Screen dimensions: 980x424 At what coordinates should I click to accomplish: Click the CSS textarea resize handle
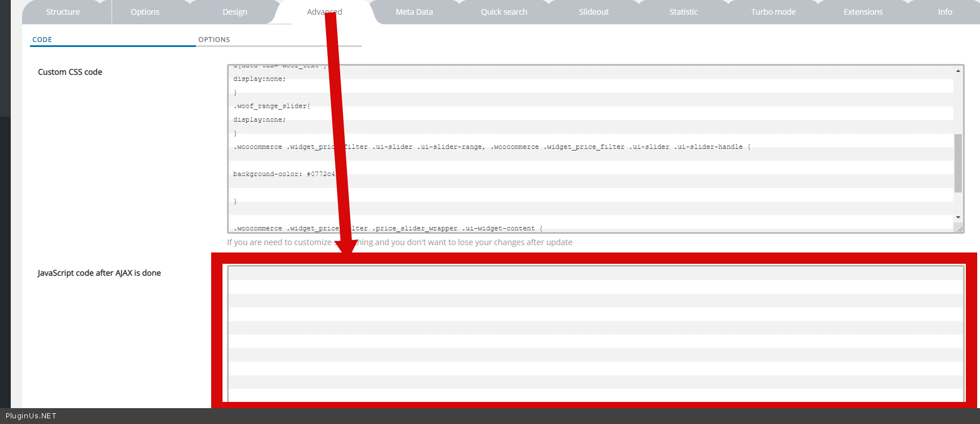coord(960,229)
